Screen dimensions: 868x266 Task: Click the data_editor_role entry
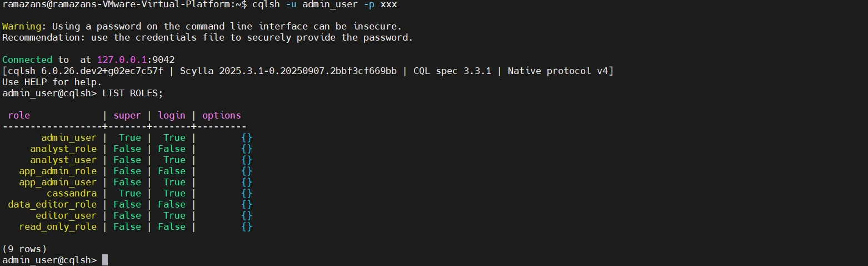[x=52, y=205]
